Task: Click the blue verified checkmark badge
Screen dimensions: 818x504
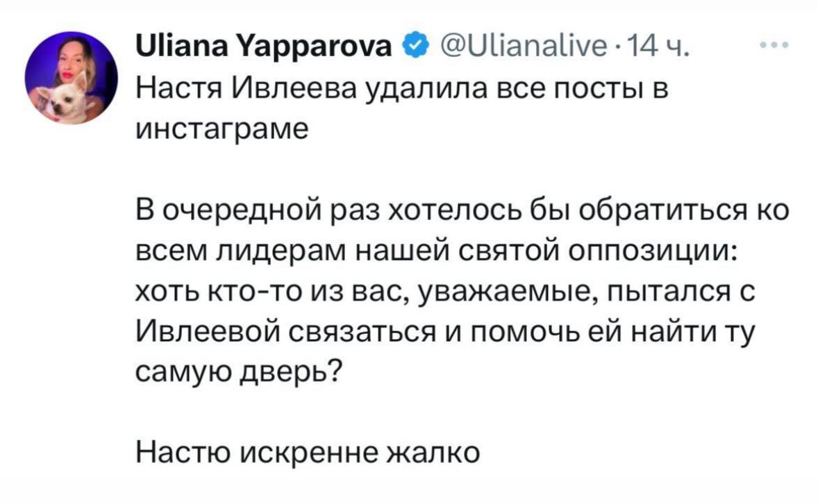Action: click(415, 49)
